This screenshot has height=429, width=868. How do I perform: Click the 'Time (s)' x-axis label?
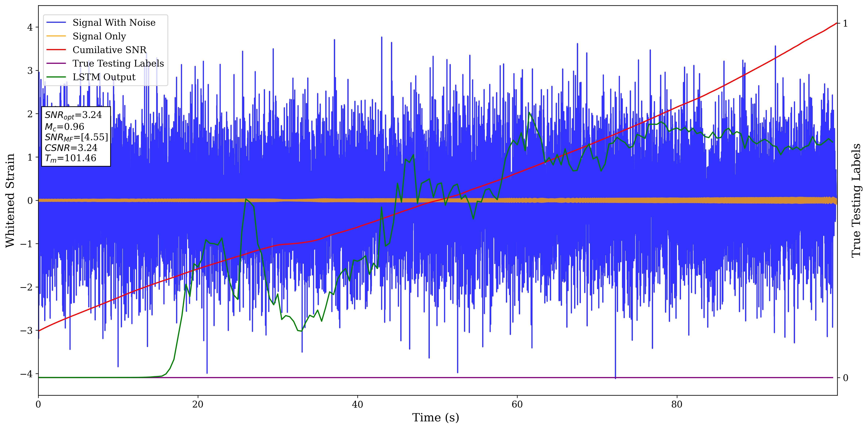tap(435, 418)
